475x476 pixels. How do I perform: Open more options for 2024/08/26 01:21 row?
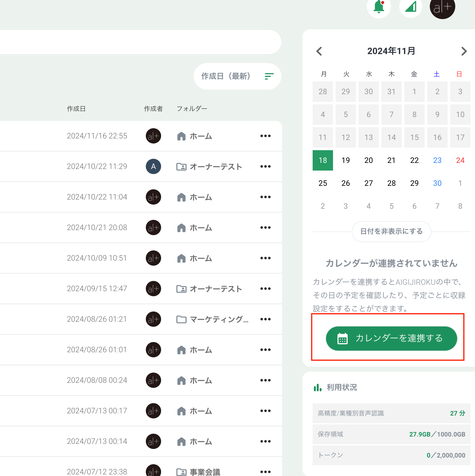pos(266,319)
